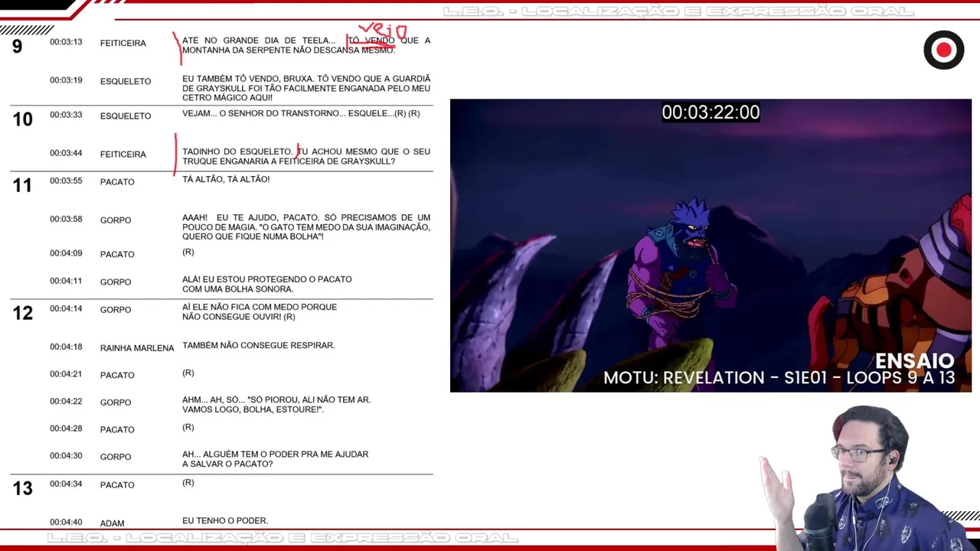980x551 pixels.
Task: Click timecode 00:04:09 in the script
Action: (x=66, y=253)
